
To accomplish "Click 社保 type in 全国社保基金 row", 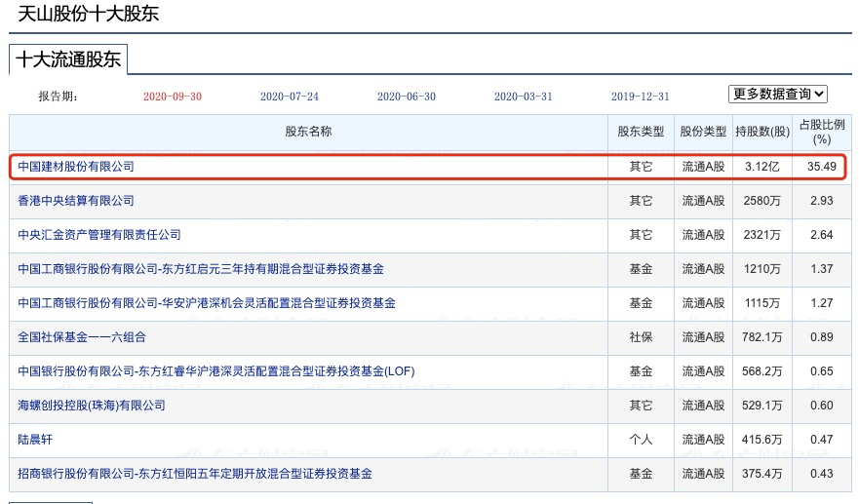I will 641,337.
